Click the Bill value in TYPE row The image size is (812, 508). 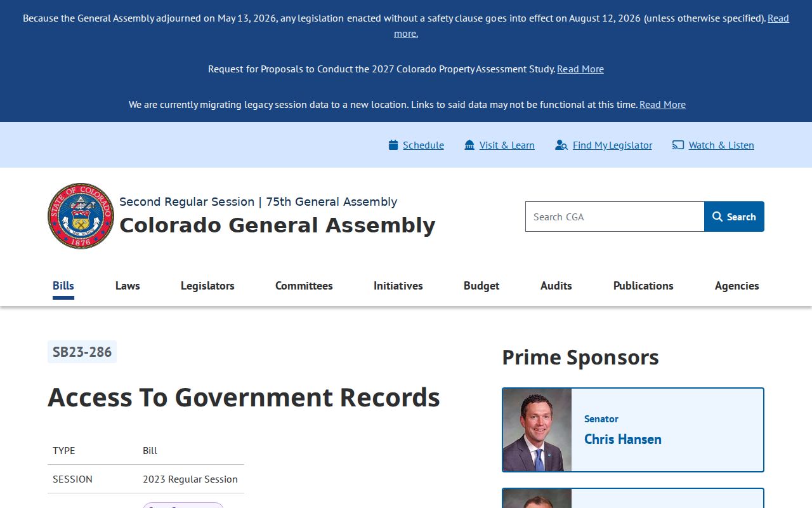coord(150,450)
